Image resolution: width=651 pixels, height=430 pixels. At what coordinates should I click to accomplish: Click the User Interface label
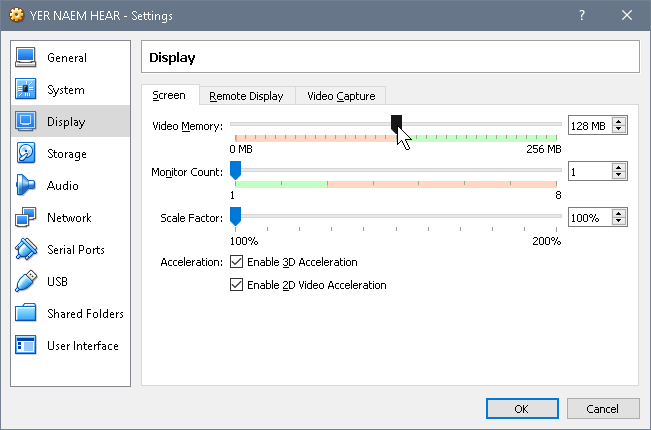83,345
